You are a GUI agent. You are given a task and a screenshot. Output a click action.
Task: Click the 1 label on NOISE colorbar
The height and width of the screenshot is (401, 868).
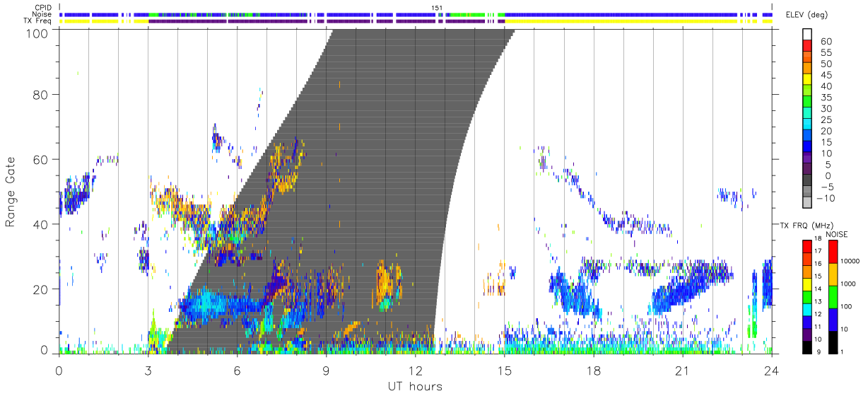pos(843,351)
